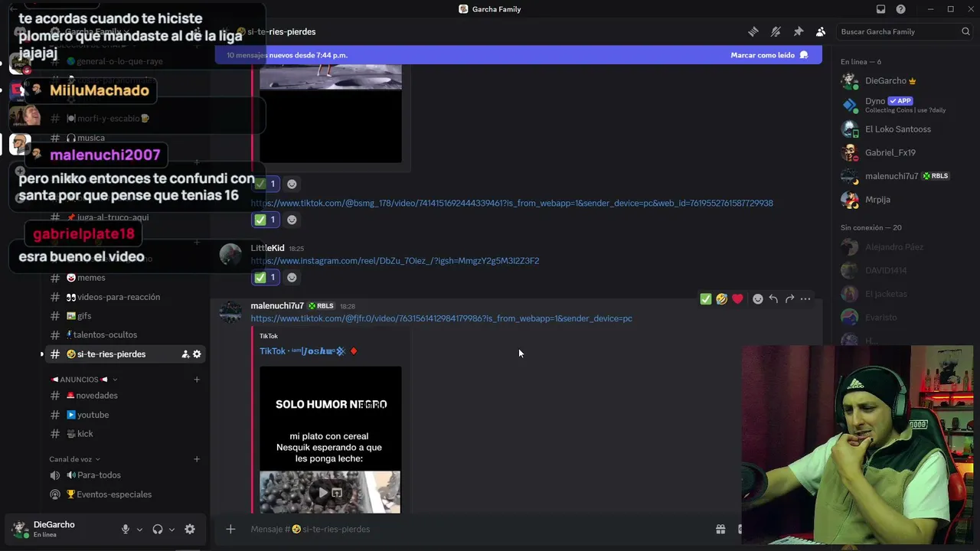This screenshot has height=551, width=980.
Task: Open more options for malenuchi7u7's message
Action: [805, 299]
